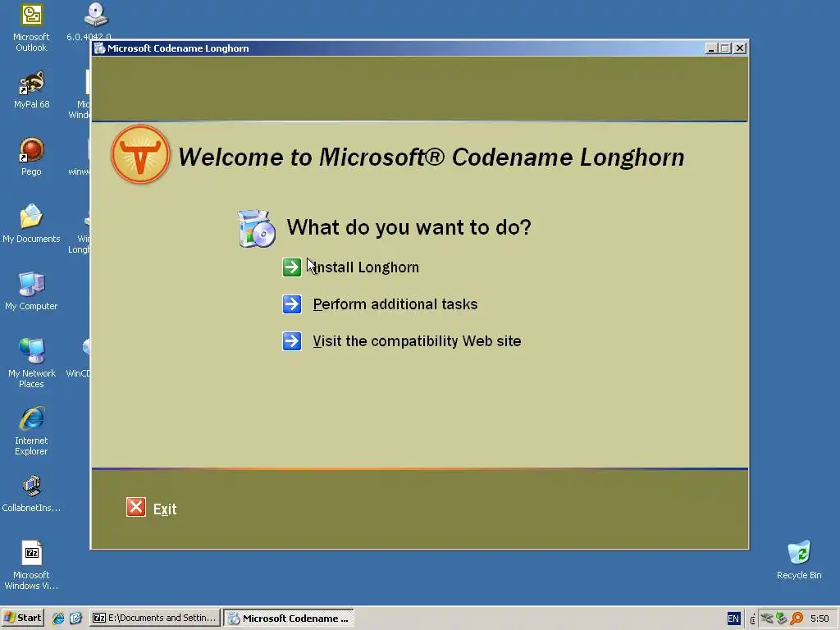Screen dimensions: 840x630
Task: Open Perform additional tasks link
Action: pos(395,304)
